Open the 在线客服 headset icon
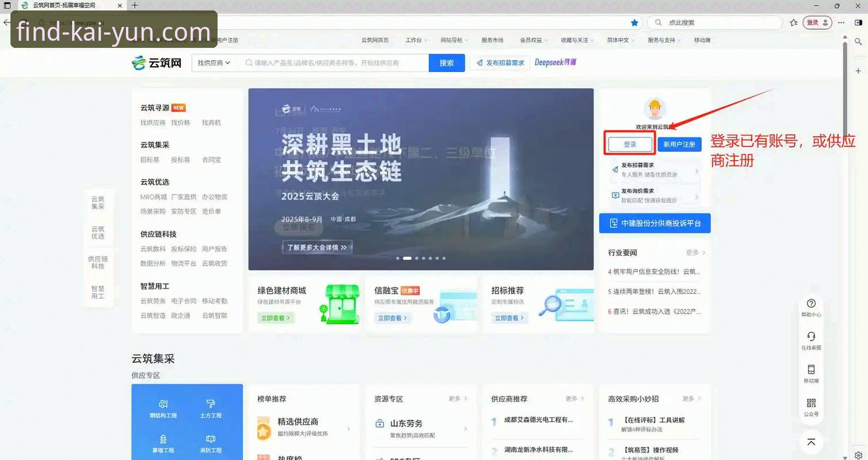Screen dimensions: 868x460 (811, 336)
